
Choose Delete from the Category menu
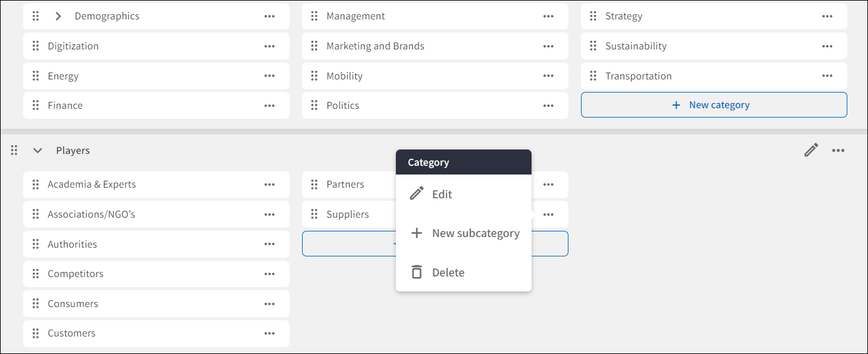coord(448,273)
